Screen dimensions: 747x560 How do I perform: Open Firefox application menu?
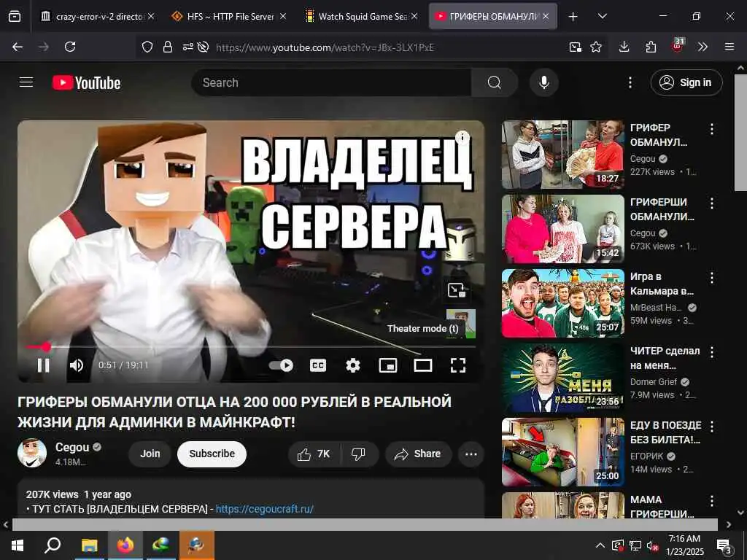(x=729, y=47)
